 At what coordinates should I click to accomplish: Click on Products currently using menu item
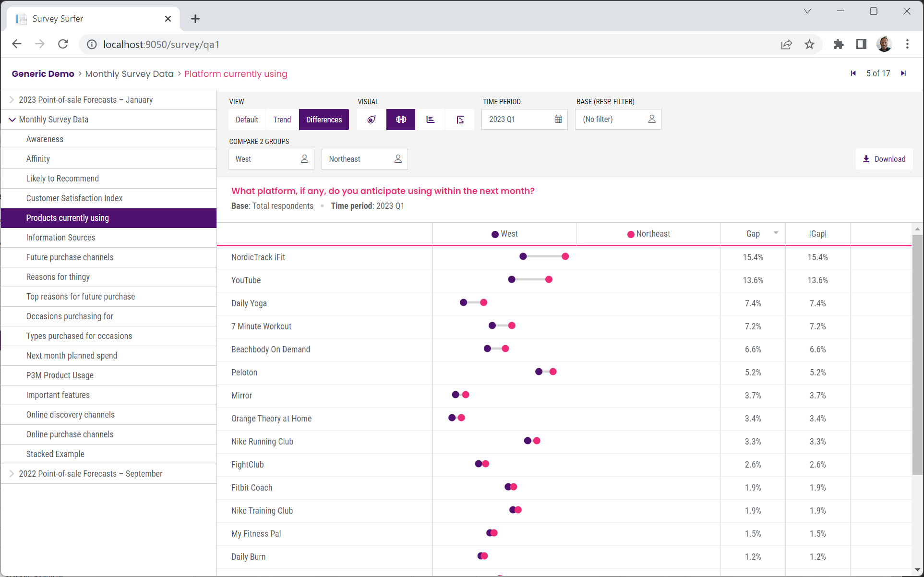click(68, 217)
